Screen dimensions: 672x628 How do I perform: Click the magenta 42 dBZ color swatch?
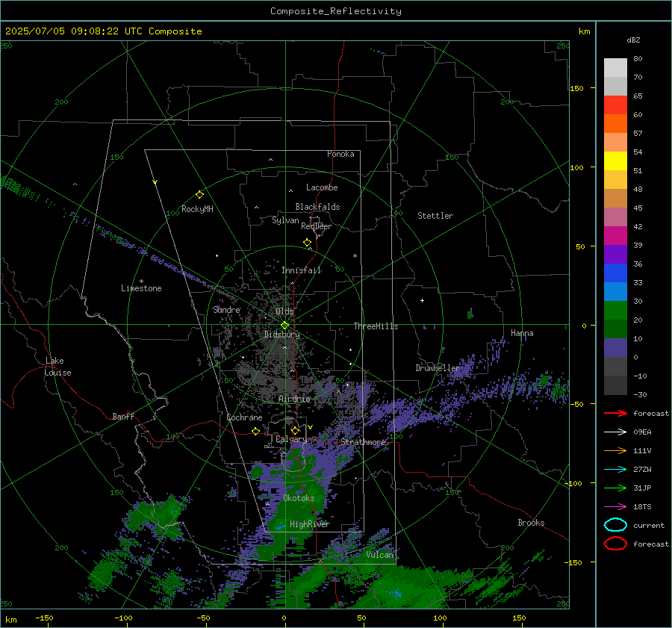615,236
